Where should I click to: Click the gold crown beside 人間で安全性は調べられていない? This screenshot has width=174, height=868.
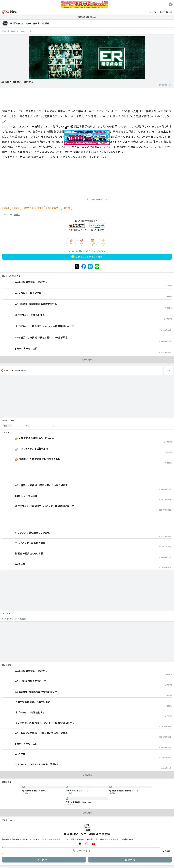(16, 439)
